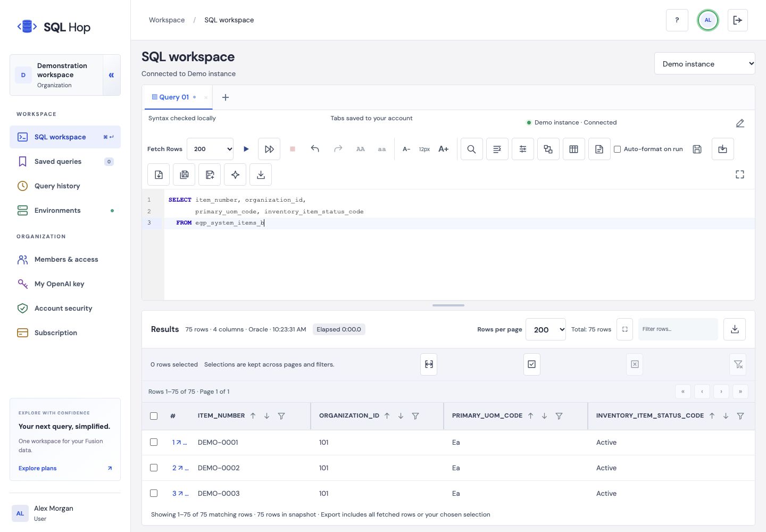This screenshot has height=532, width=766.
Task: Click the pencil edit icon
Action: [740, 123]
